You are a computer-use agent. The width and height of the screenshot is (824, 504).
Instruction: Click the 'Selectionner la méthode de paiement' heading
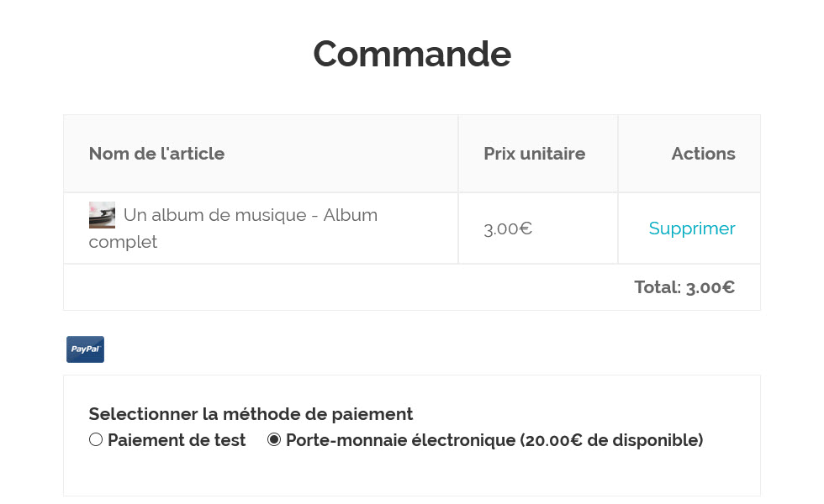click(x=251, y=414)
